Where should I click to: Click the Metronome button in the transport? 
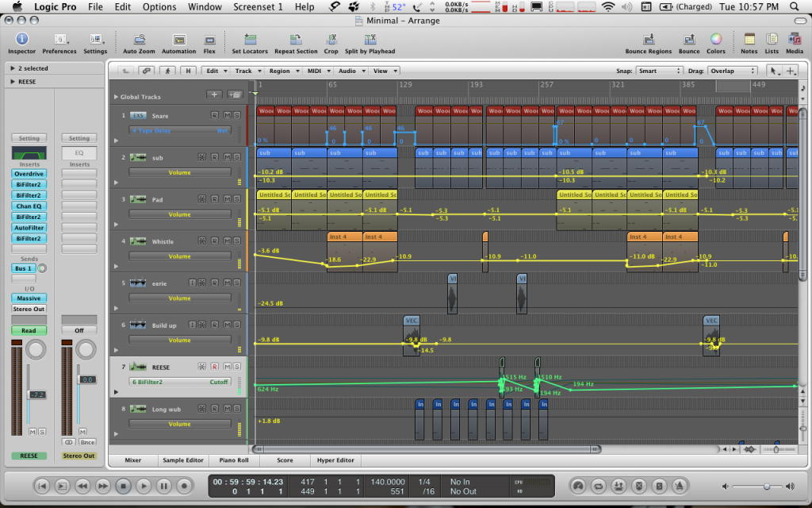(x=680, y=487)
